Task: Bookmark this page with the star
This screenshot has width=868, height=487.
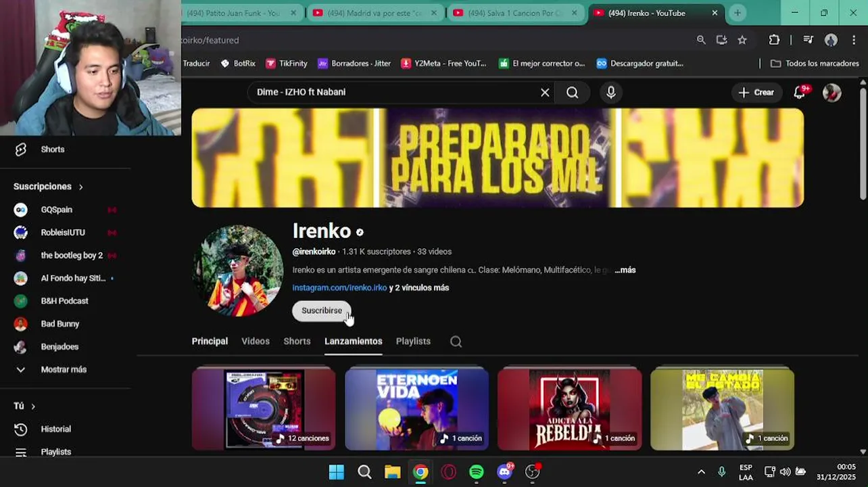Action: click(742, 40)
